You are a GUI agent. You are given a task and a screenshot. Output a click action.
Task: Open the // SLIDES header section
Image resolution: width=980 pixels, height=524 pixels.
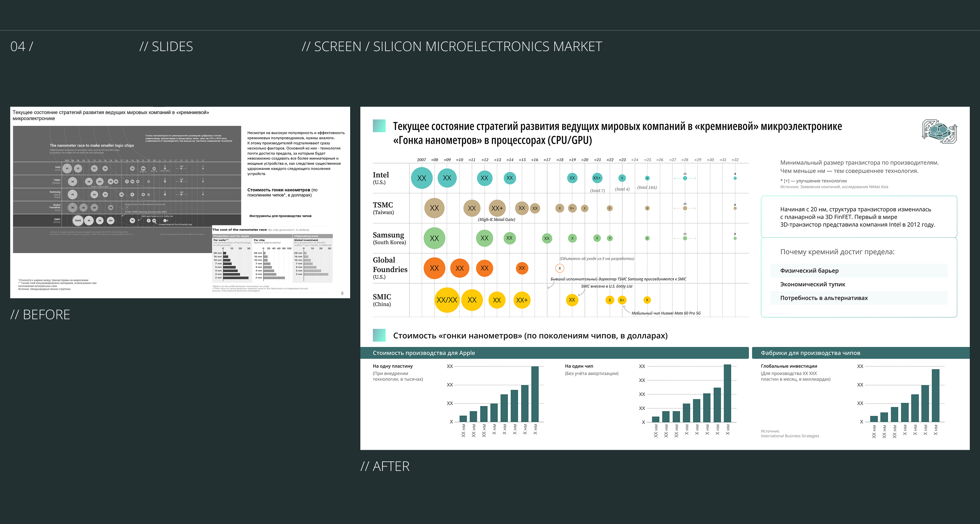pos(166,46)
